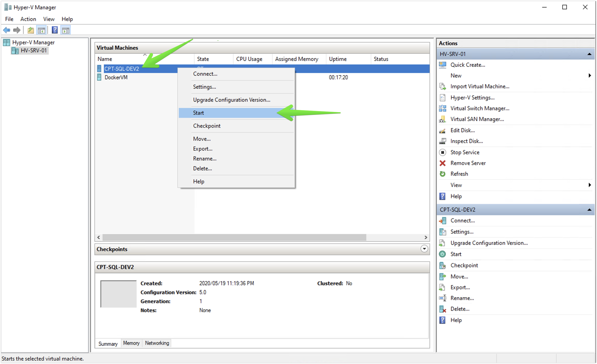Click the Checkpoint icon in Actions pane
597x364 pixels.
(442, 265)
